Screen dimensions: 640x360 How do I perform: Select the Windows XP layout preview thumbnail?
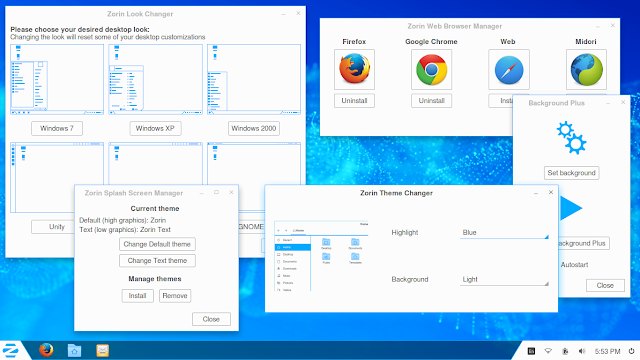pyautogui.click(x=155, y=79)
